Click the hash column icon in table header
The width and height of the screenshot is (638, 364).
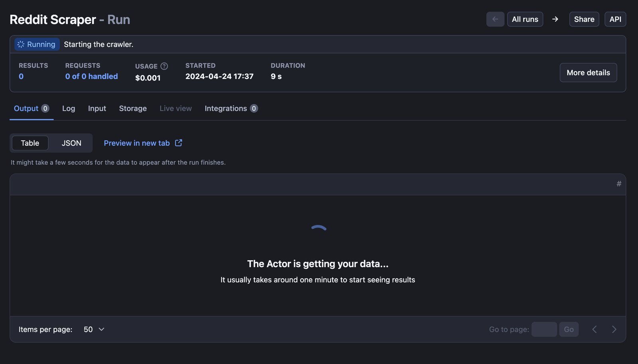[619, 184]
